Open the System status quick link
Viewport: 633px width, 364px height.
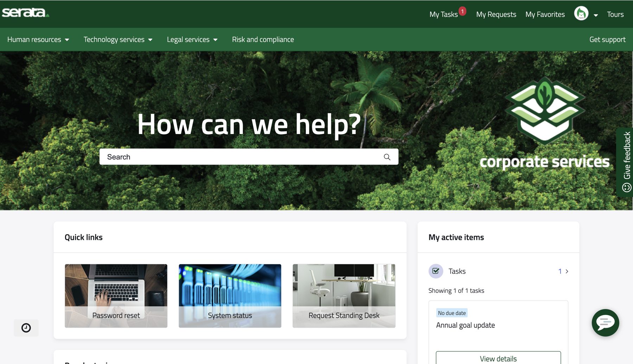pyautogui.click(x=230, y=296)
